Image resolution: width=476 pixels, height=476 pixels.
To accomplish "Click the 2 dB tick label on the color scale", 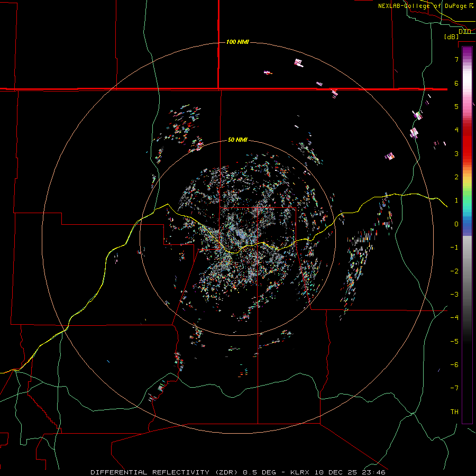I will click(x=456, y=177).
